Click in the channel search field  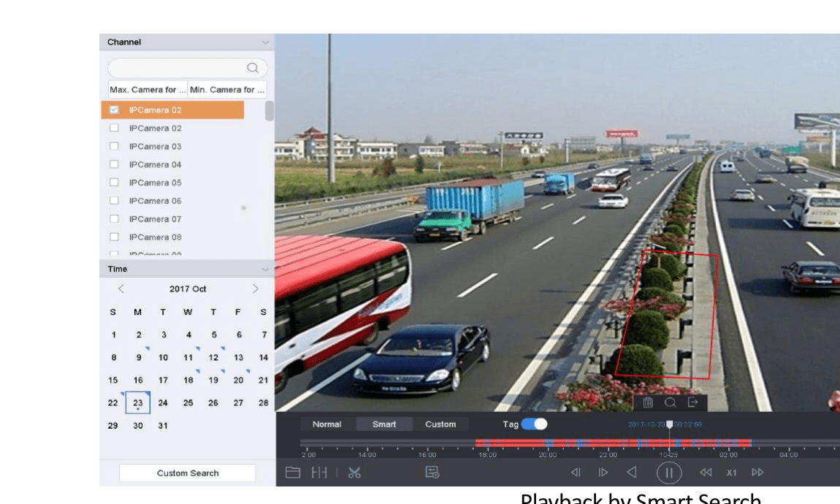[188, 68]
